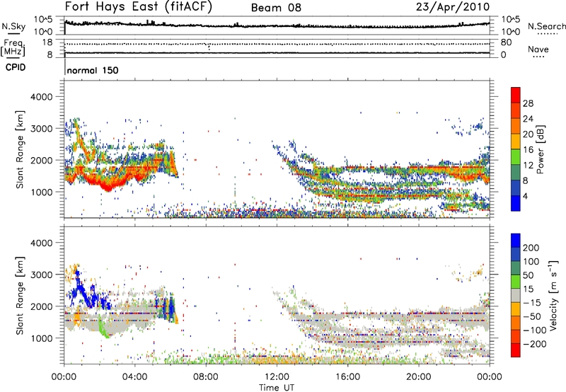This screenshot has width=566, height=392.
Task: Select the red segment atop power colorbar
Action: pos(516,95)
